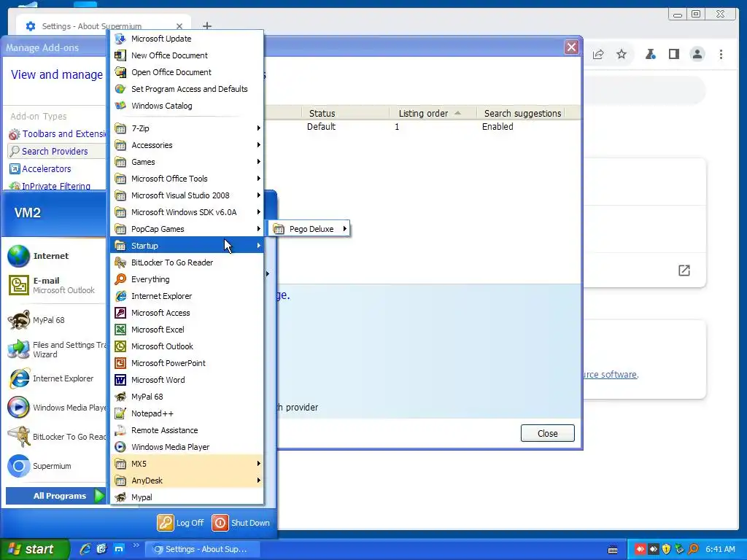Image resolution: width=747 pixels, height=560 pixels.
Task: Launch Microsoft Word
Action: [187, 379]
